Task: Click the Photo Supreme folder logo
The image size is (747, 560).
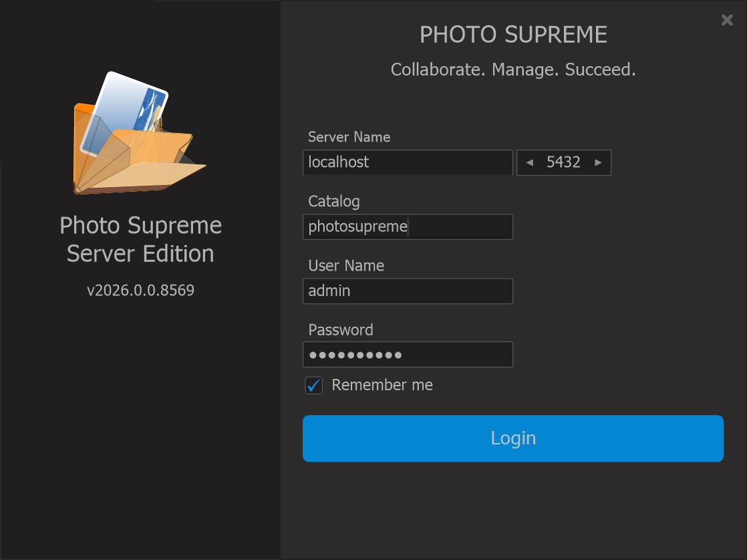Action: (x=139, y=133)
